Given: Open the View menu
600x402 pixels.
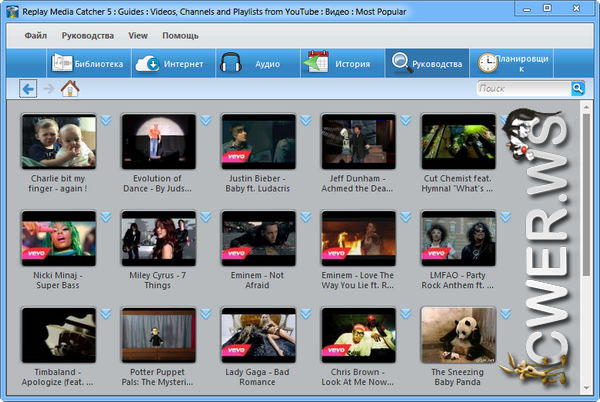Looking at the screenshot, I should (138, 35).
